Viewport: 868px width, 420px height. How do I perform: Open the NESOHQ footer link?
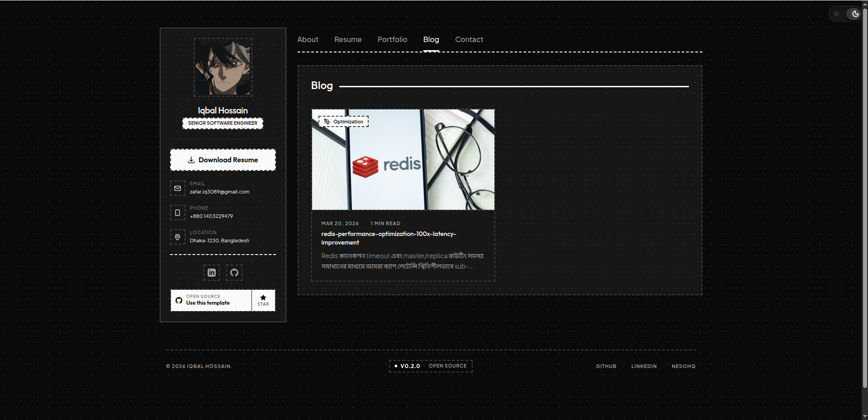(x=683, y=366)
